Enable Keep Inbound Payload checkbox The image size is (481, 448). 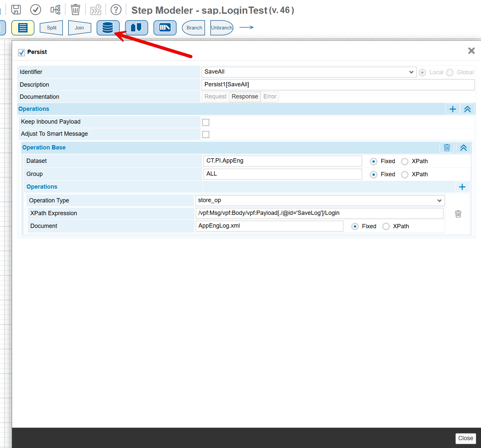click(206, 122)
